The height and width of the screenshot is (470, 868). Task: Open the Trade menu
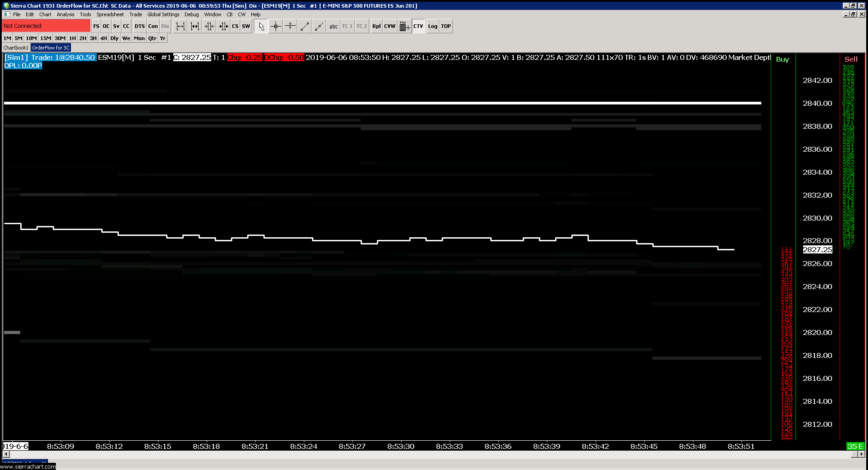[135, 14]
